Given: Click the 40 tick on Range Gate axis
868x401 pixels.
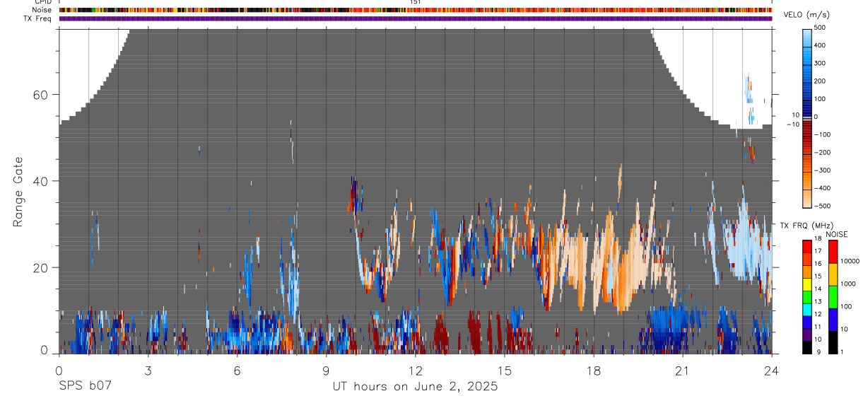Looking at the screenshot, I should pyautogui.click(x=40, y=181).
